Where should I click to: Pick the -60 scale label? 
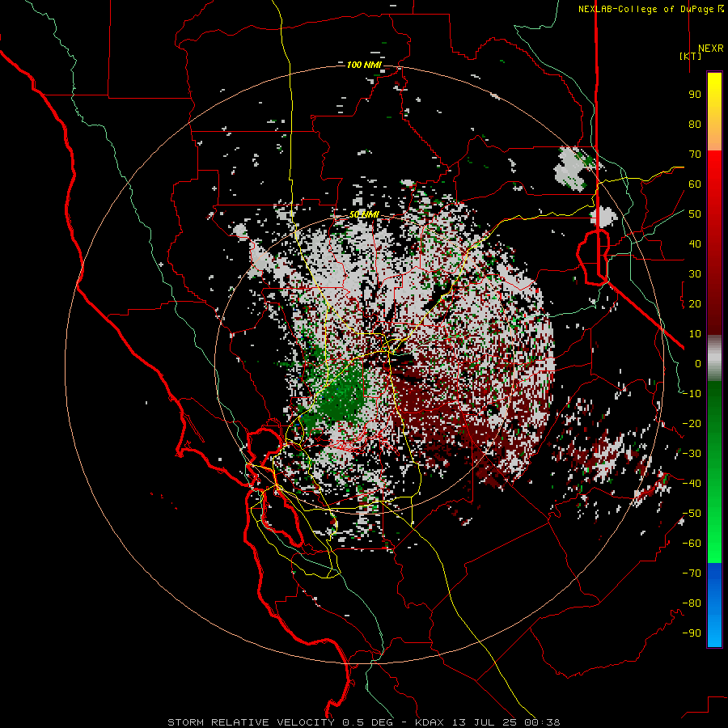tap(692, 544)
